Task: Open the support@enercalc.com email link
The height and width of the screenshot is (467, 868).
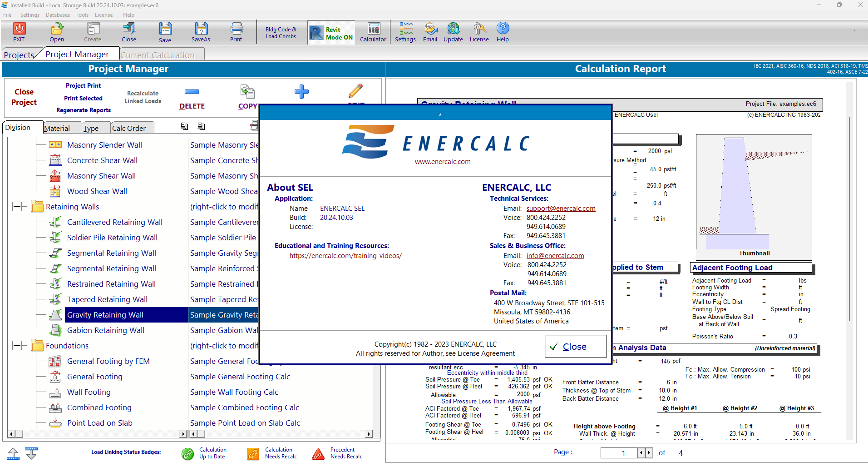Action: (561, 209)
